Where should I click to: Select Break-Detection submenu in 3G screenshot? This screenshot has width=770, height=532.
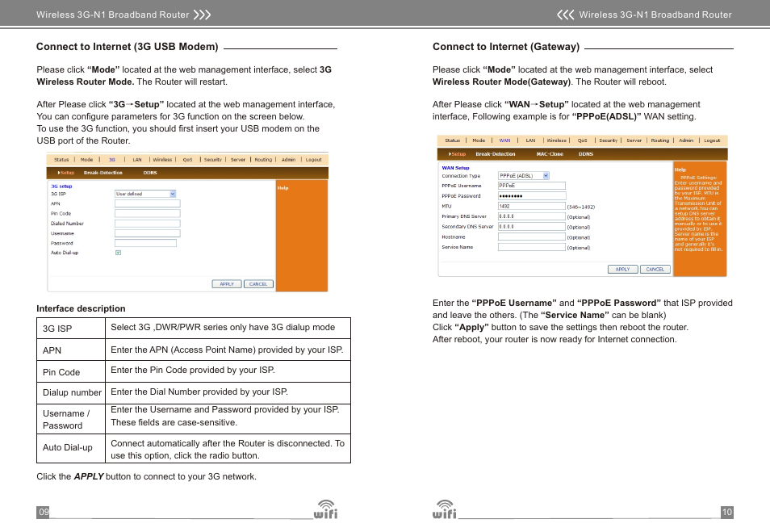tap(103, 173)
